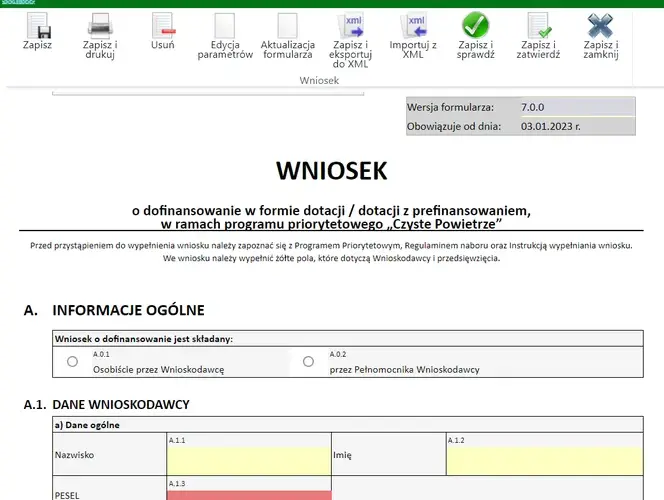Click the 'Wersja formularza:' label
This screenshot has height=500, width=664.
pyautogui.click(x=450, y=108)
